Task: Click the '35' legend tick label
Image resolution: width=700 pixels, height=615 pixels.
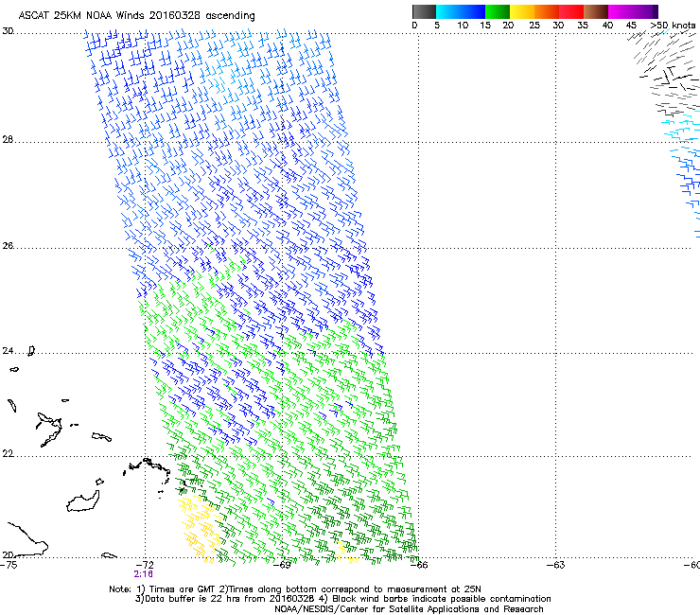Action: point(582,26)
